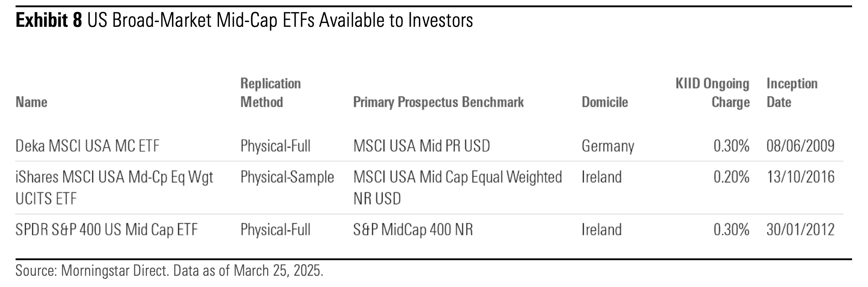The height and width of the screenshot is (287, 868).
Task: Click the 08/06/2009 inception date
Action: coord(800,146)
